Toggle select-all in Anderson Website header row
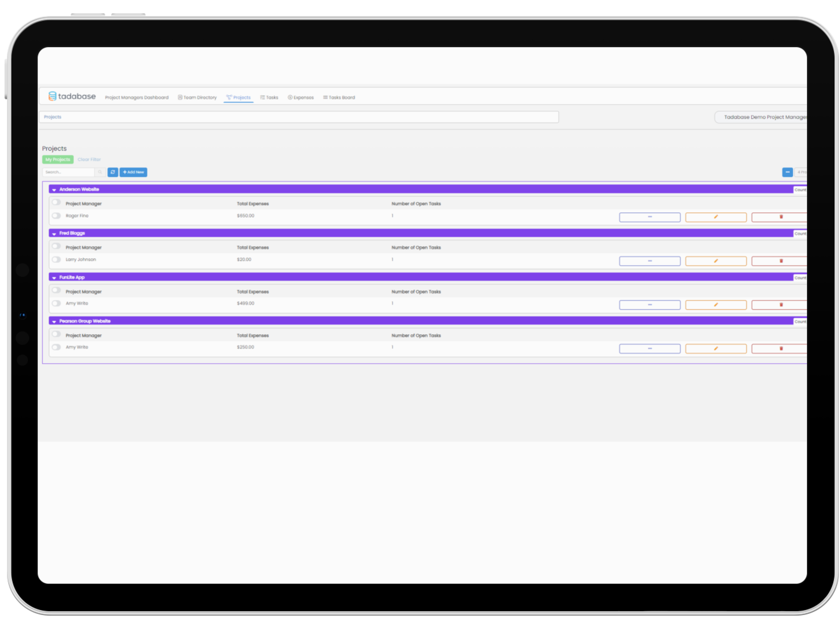This screenshot has height=630, width=840. (x=56, y=203)
